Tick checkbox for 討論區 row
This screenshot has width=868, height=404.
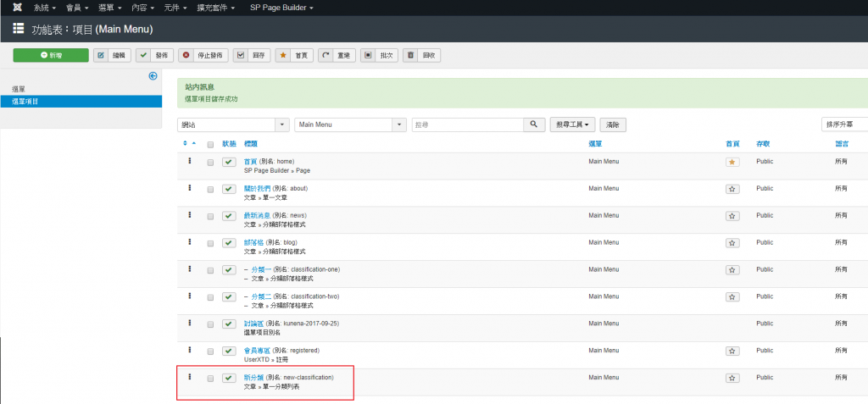click(210, 324)
